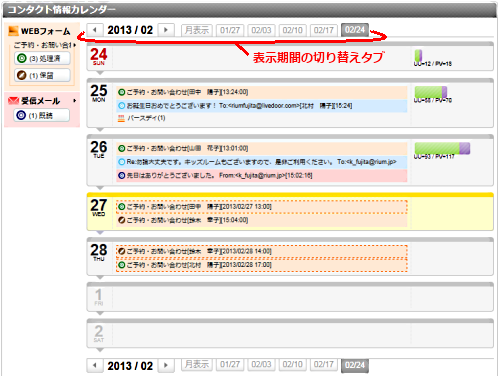Screen dimensions: 500x376
Task: Select the 01/27 week tab at bottom
Action: point(230,364)
